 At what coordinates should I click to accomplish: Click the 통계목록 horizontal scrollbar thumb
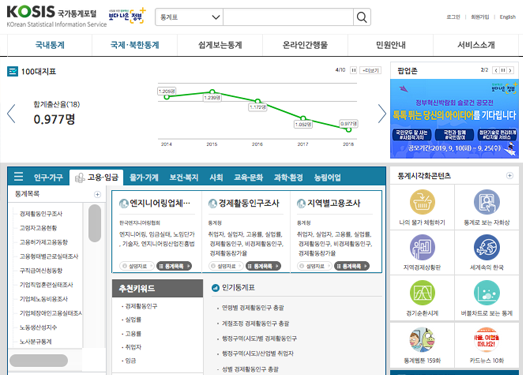tap(39, 360)
